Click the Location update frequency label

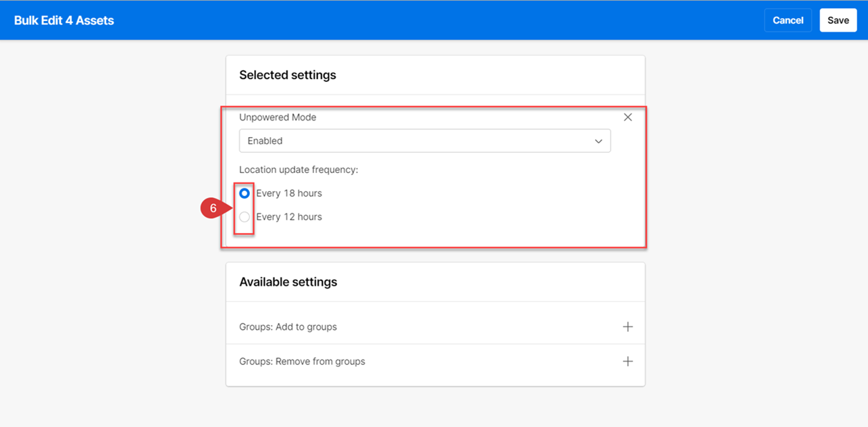click(x=299, y=170)
